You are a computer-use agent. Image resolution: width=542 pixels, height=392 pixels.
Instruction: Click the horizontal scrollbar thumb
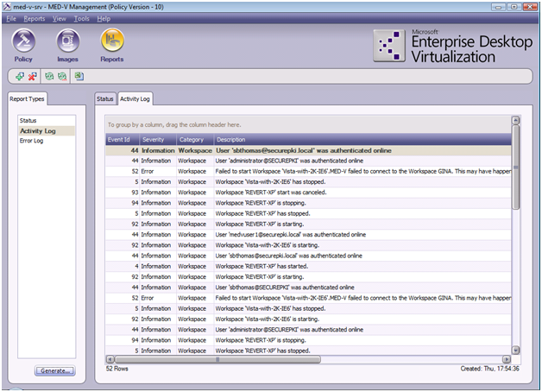pyautogui.click(x=217, y=359)
